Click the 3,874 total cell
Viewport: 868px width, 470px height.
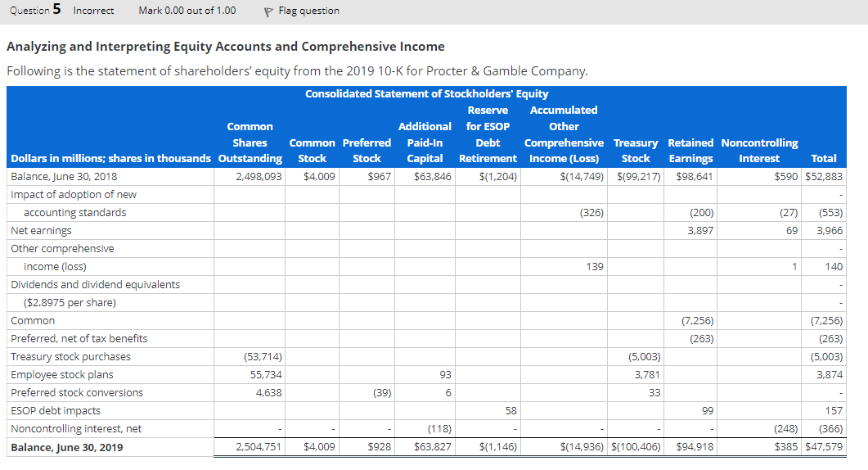(823, 375)
